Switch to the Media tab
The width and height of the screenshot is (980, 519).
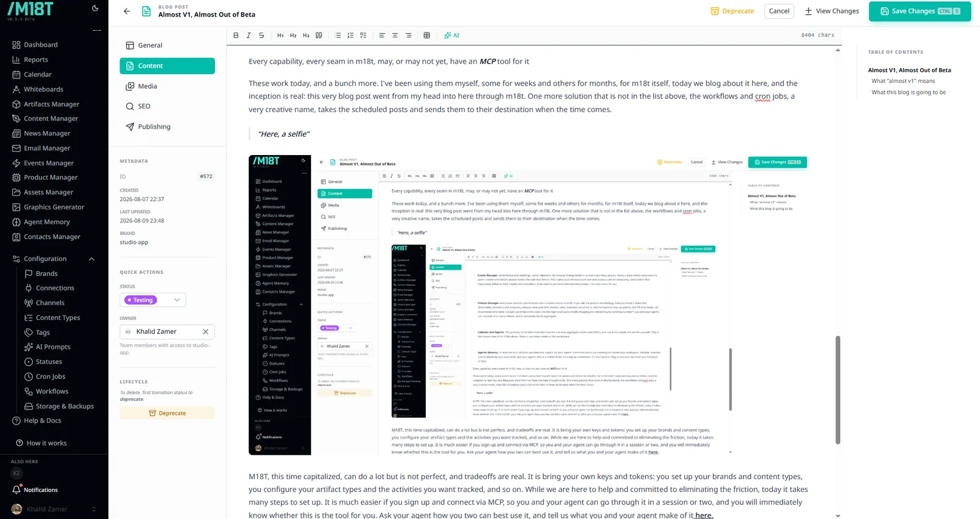point(167,86)
